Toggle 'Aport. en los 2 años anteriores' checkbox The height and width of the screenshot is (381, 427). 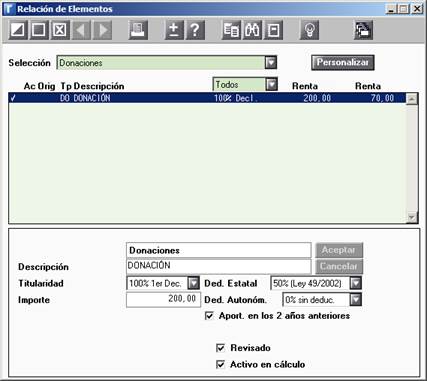[x=209, y=316]
